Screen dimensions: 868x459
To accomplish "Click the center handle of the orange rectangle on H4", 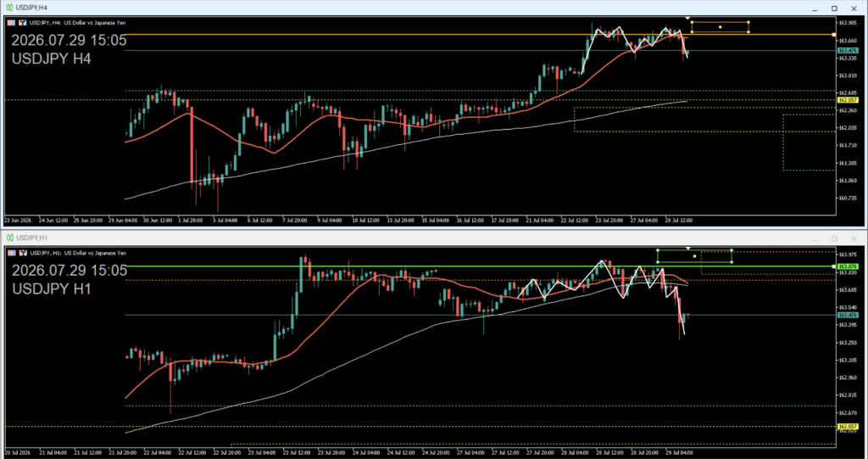I will pyautogui.click(x=721, y=26).
